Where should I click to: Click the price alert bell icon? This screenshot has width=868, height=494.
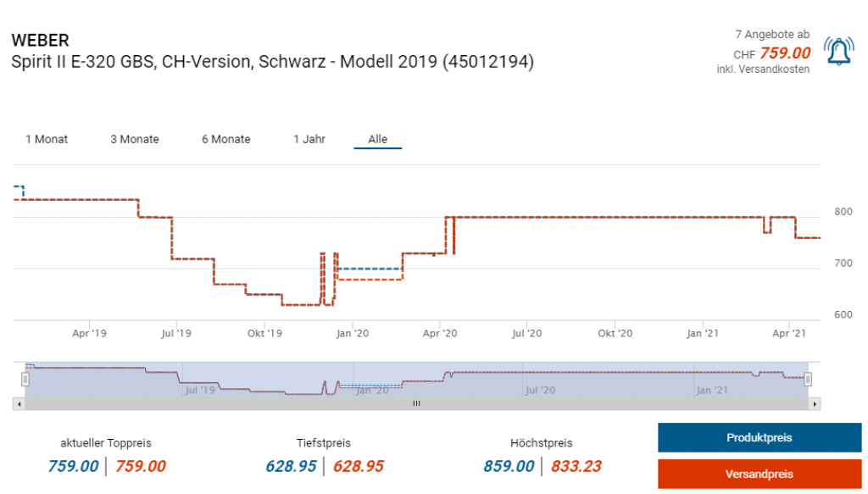tap(838, 52)
